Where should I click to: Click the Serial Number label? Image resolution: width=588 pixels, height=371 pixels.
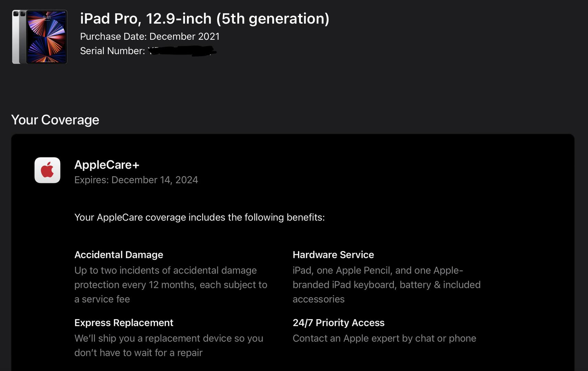pos(112,51)
